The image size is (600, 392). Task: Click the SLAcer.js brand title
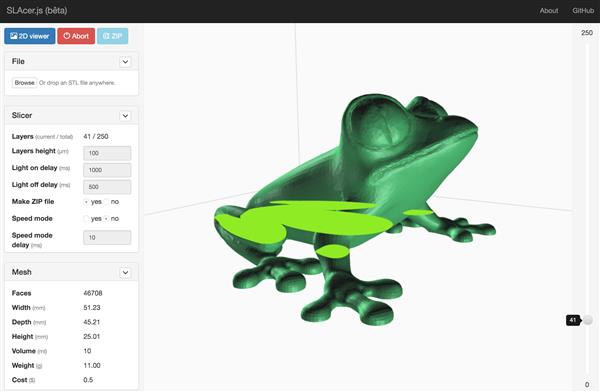(37, 10)
